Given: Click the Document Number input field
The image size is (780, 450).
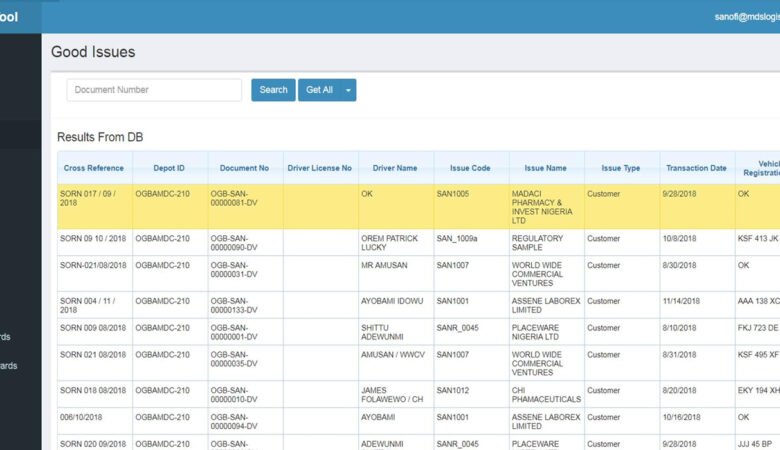Looking at the screenshot, I should pos(154,90).
